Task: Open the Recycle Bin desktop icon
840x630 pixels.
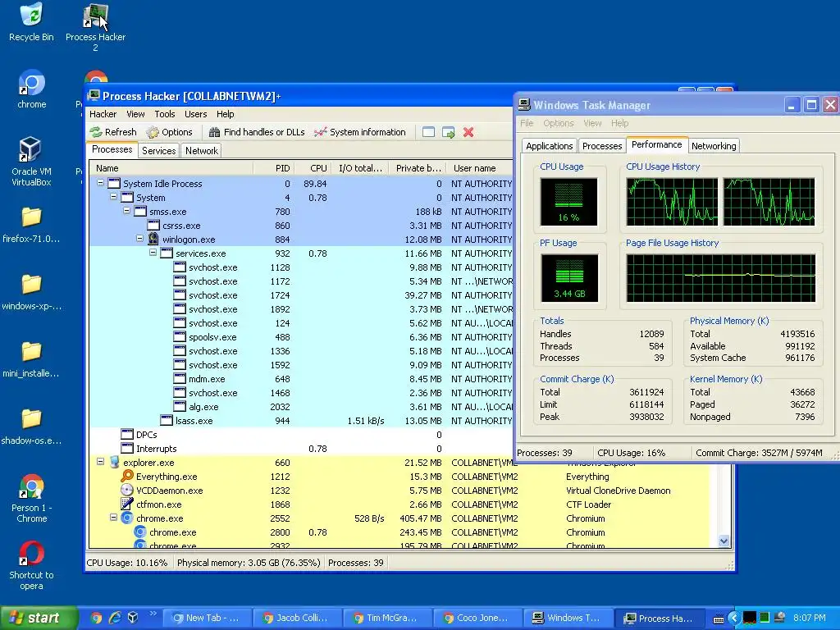Action: 31,22
